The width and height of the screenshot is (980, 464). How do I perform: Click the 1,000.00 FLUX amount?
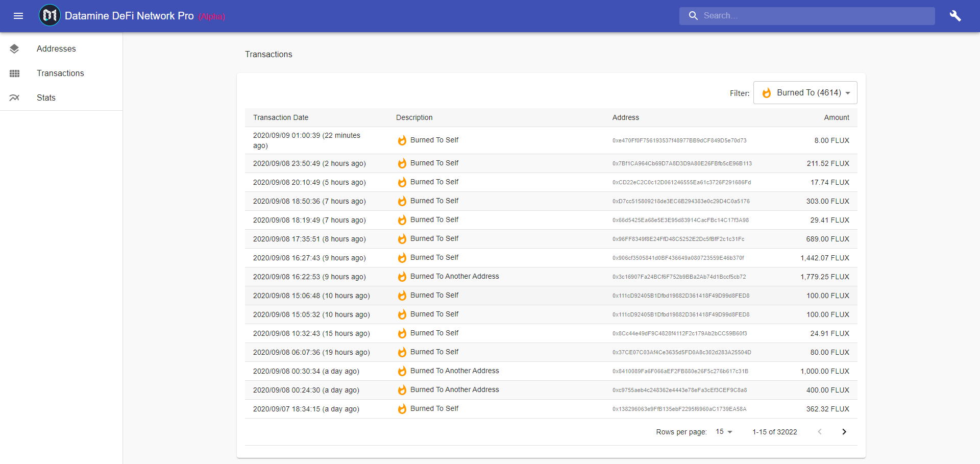tap(825, 371)
